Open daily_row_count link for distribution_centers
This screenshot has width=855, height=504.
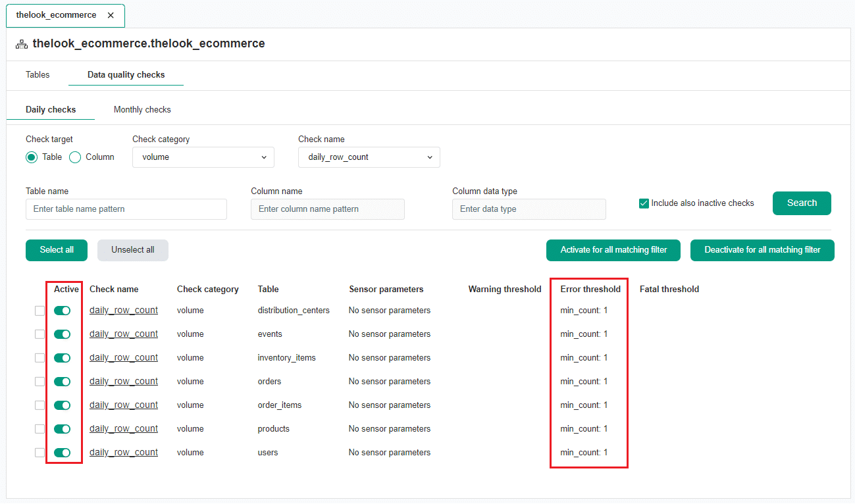124,311
